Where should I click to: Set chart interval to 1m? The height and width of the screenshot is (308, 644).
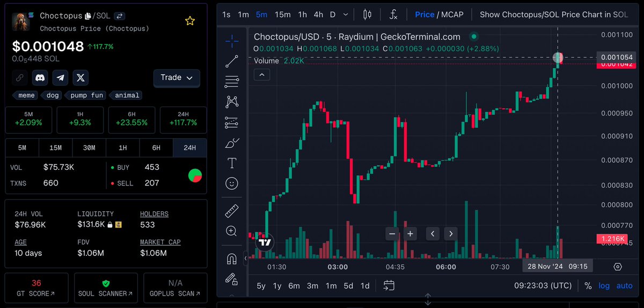pyautogui.click(x=243, y=15)
